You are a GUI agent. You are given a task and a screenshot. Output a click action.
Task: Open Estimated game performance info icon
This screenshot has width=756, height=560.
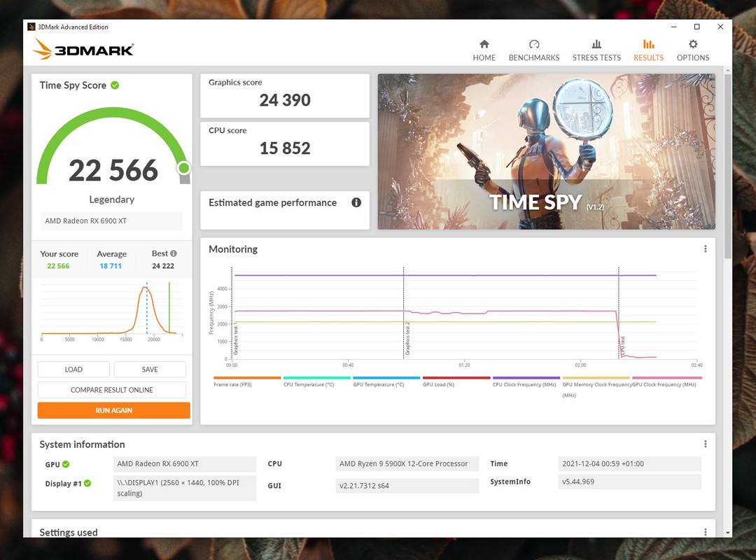point(356,202)
